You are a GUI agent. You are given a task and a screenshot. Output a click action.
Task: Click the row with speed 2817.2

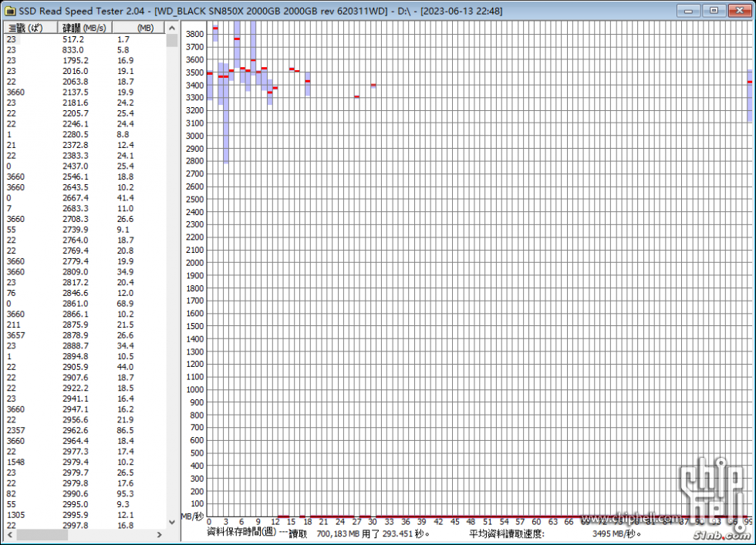pyautogui.click(x=85, y=283)
